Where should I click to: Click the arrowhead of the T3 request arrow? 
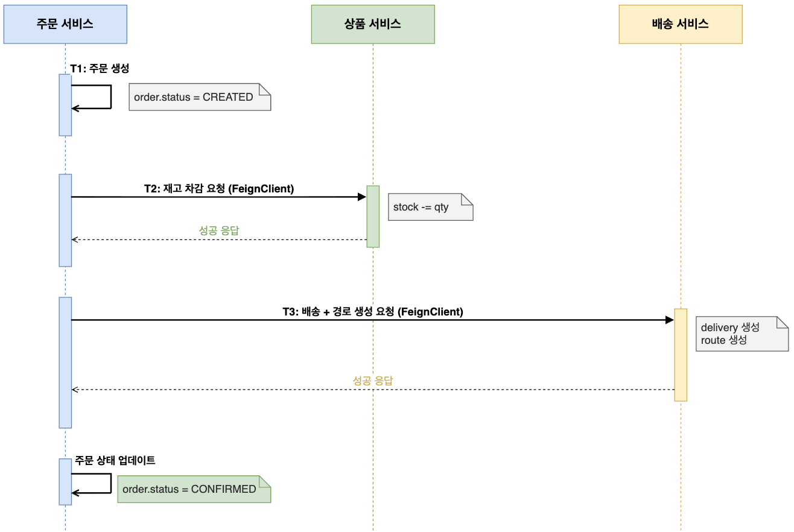click(x=670, y=320)
